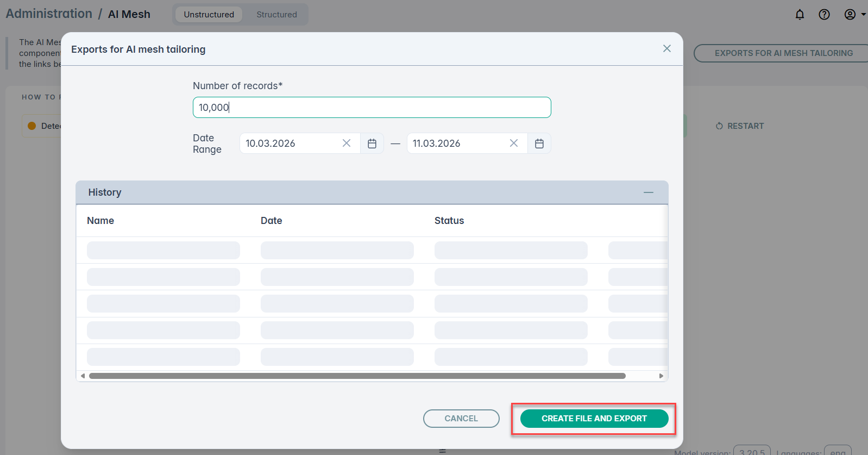Click the Number of records input field
Screen dimensions: 868x455
(372, 108)
